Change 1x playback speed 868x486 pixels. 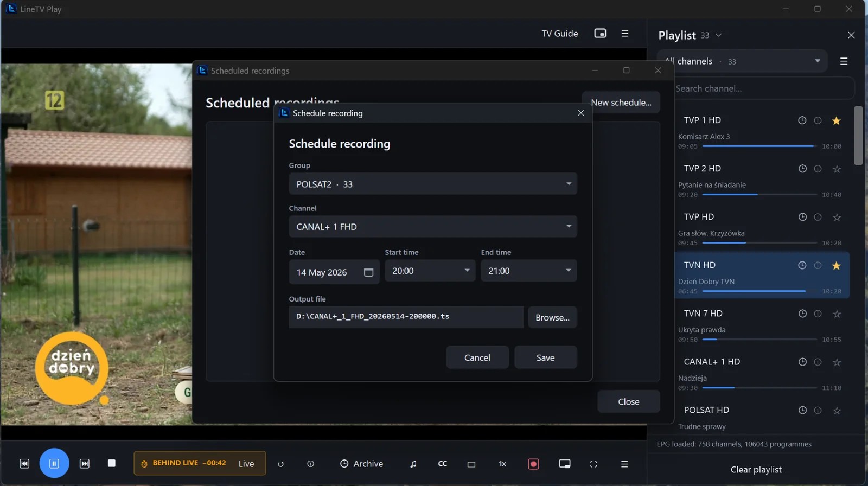tap(502, 464)
